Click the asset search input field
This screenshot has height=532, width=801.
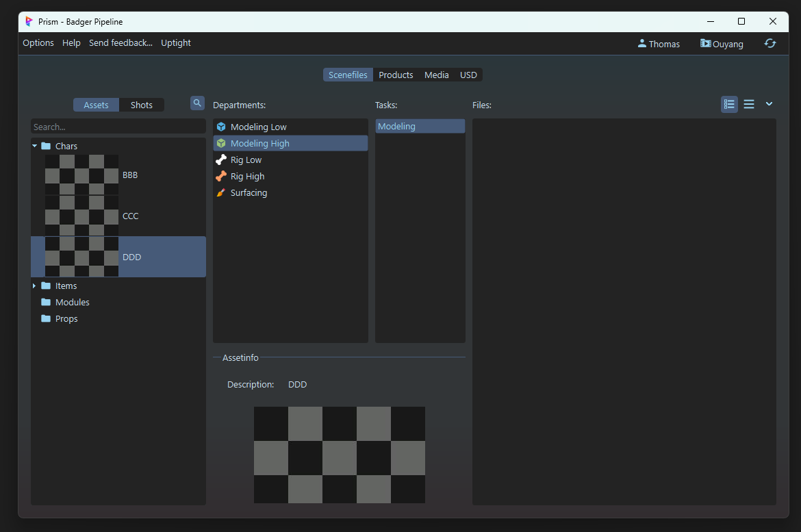(x=118, y=127)
